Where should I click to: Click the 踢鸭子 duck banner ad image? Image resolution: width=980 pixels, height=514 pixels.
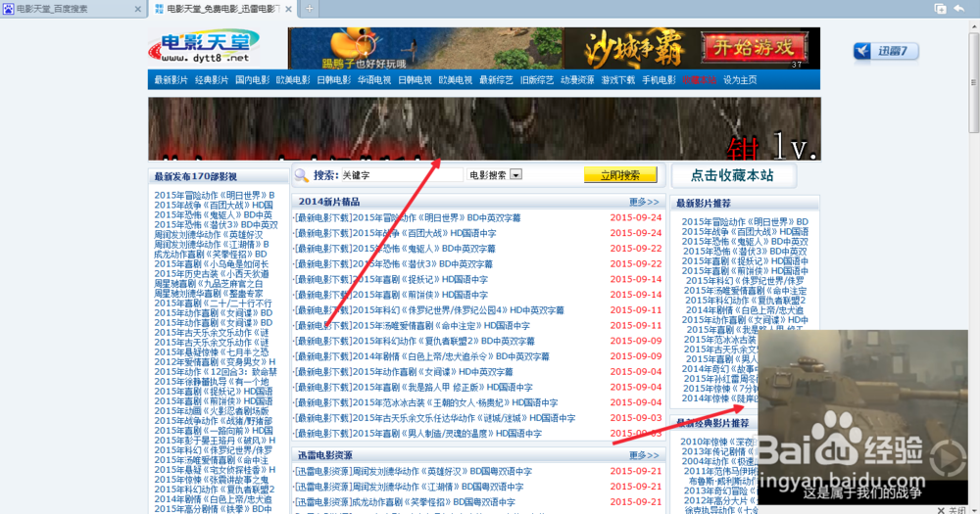coord(425,48)
